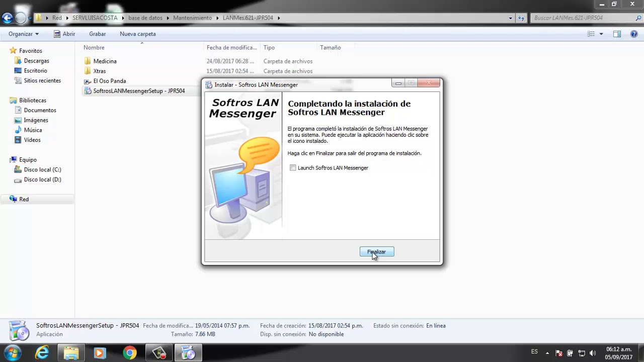This screenshot has width=644, height=362.
Task: Click the search magnifier icon
Action: point(638,18)
